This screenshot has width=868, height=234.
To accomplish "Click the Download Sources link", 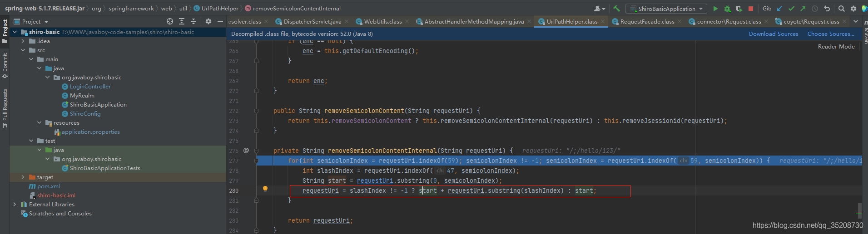I will (x=774, y=34).
